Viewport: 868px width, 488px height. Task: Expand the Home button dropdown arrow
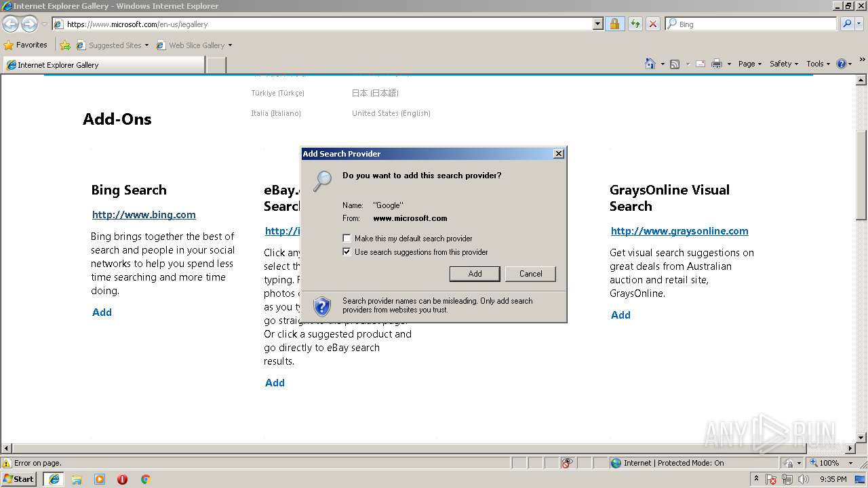[x=663, y=64]
